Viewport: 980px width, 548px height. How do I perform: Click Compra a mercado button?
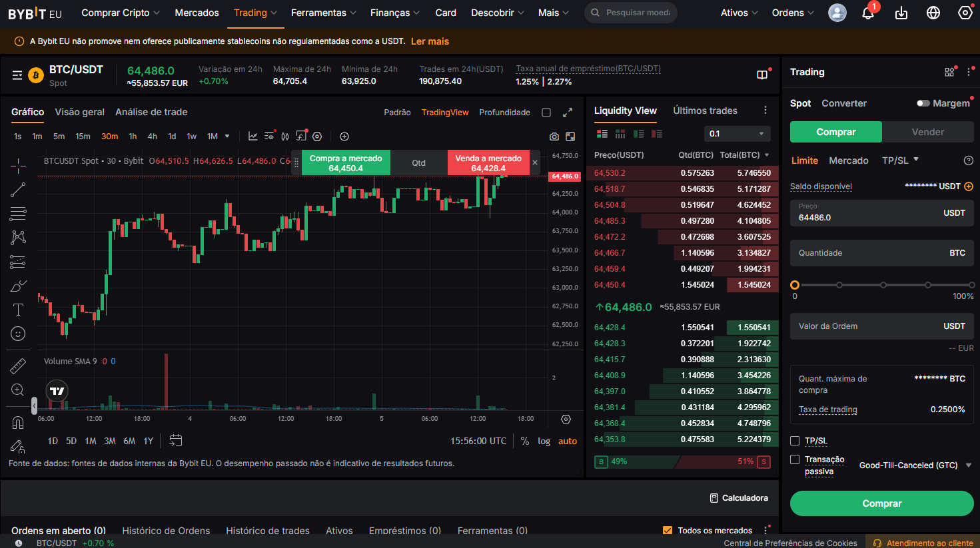pos(346,163)
